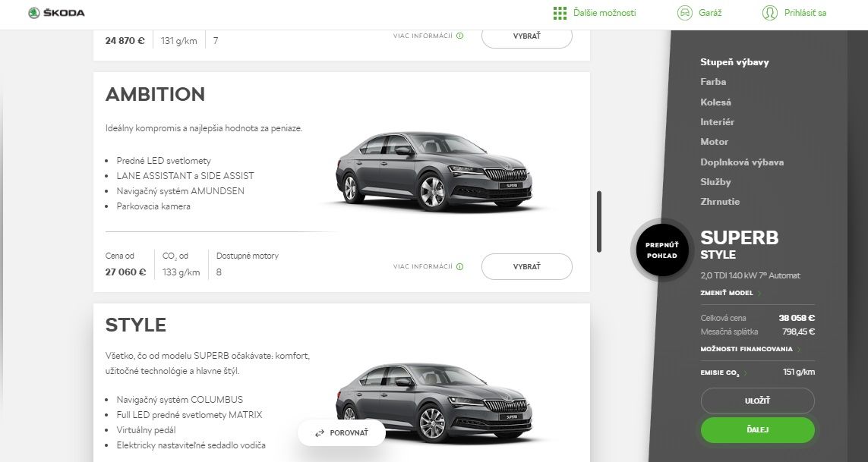Viewport: 868px width, 462px height.
Task: Go to Interiér step
Action: click(718, 121)
